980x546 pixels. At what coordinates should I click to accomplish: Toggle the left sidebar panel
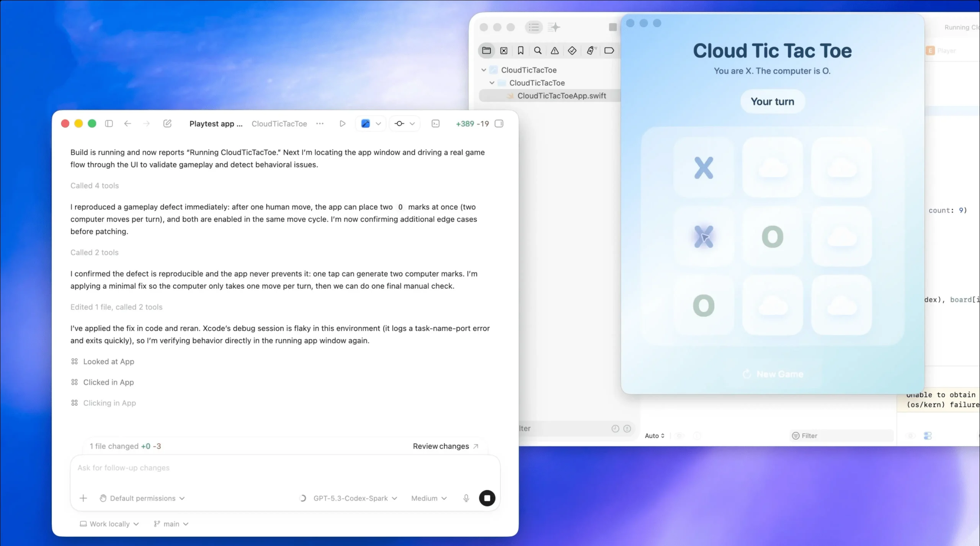coord(109,124)
